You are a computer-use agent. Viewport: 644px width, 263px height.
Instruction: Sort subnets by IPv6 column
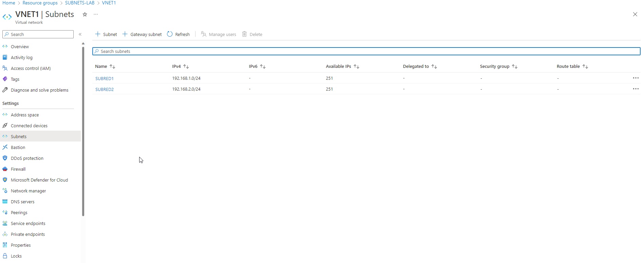coord(257,67)
